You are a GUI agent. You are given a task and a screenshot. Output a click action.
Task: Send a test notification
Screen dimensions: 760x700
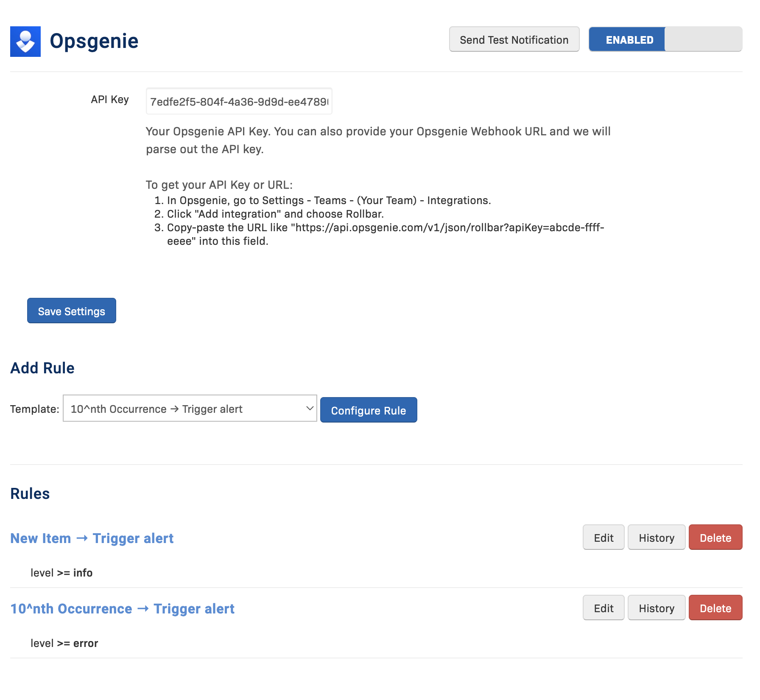click(x=514, y=39)
